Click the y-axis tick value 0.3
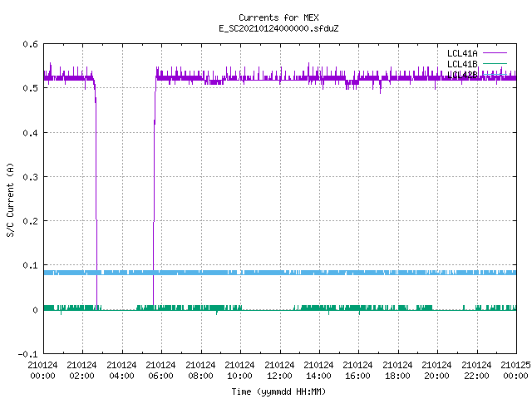 (x=30, y=177)
